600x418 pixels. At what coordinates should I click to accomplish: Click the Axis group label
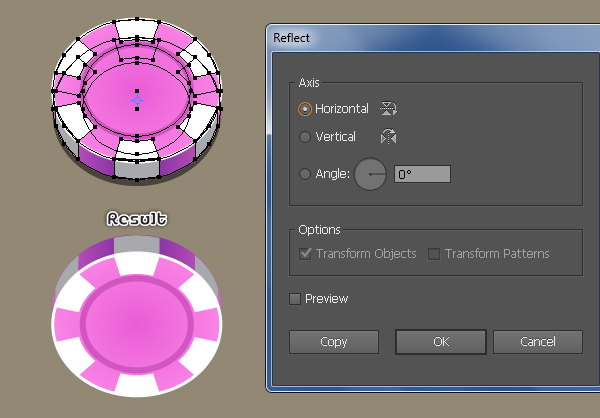[x=309, y=83]
